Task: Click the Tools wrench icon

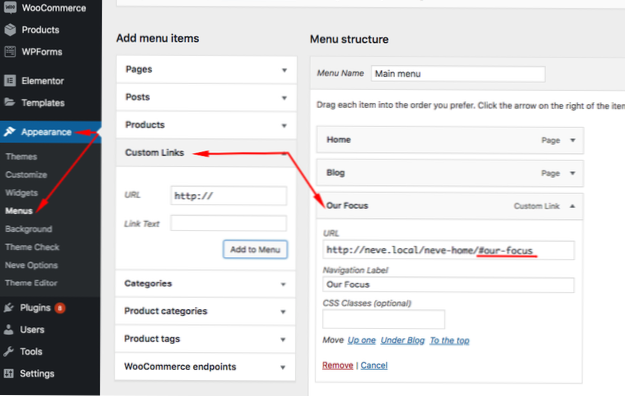Action: (x=8, y=351)
